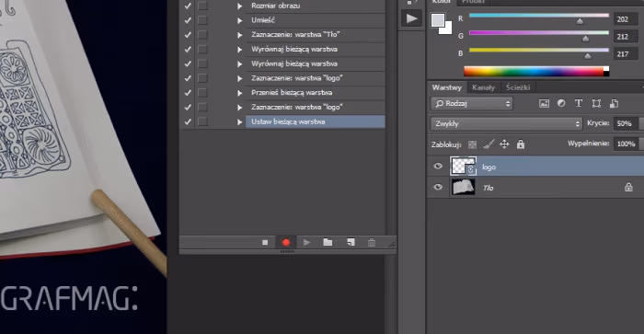Pick a color from the spectrum ramp
644x334 pixels.
536,72
